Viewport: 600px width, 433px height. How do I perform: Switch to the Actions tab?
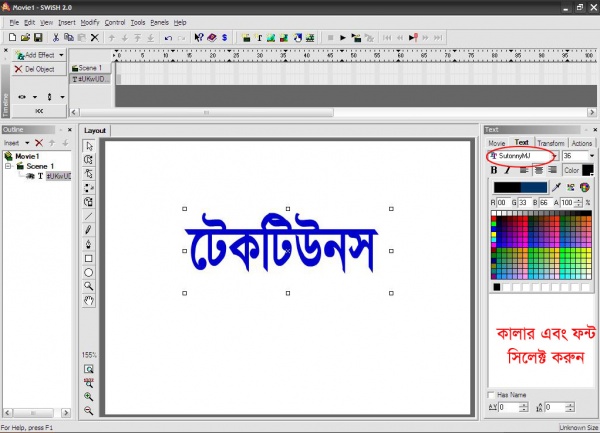pyautogui.click(x=582, y=143)
